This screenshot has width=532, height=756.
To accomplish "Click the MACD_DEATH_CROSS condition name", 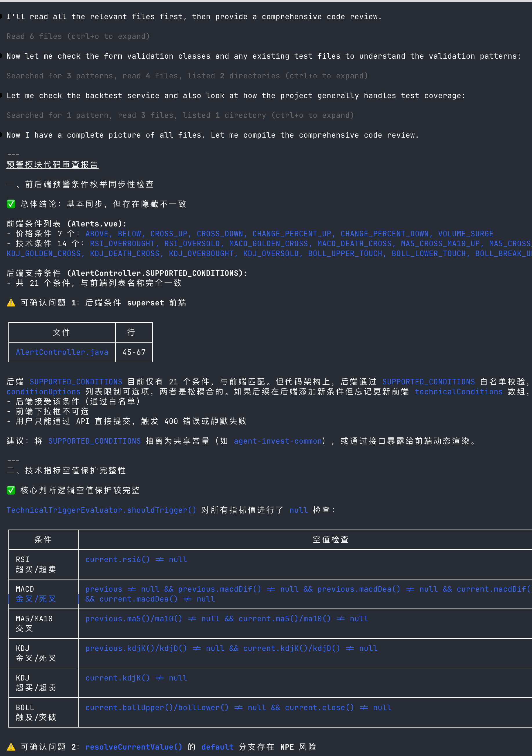I will 354,244.
